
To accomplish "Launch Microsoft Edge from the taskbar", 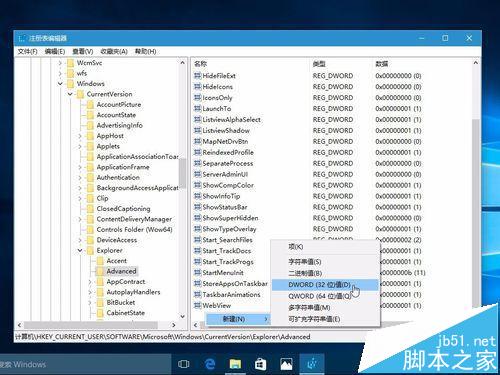I will (210, 364).
